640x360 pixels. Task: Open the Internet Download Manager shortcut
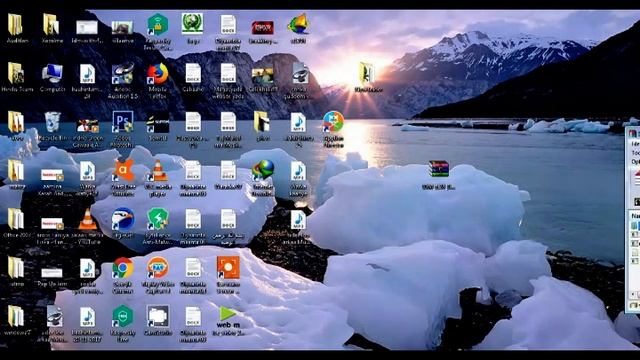[x=263, y=171]
